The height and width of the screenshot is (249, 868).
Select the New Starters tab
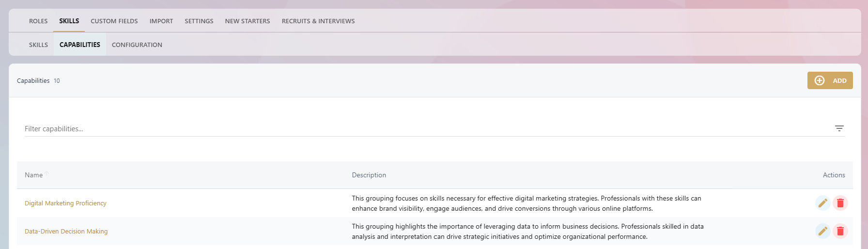coord(248,21)
